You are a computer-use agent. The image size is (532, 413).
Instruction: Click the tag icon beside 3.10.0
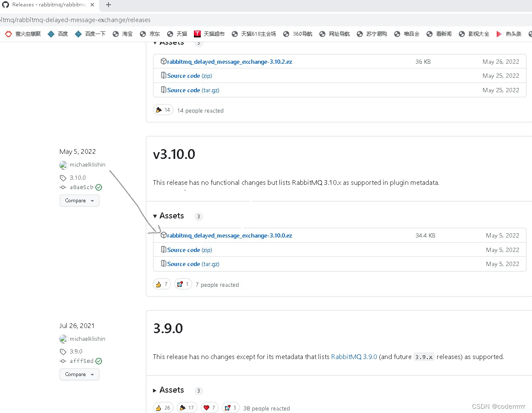click(x=63, y=178)
